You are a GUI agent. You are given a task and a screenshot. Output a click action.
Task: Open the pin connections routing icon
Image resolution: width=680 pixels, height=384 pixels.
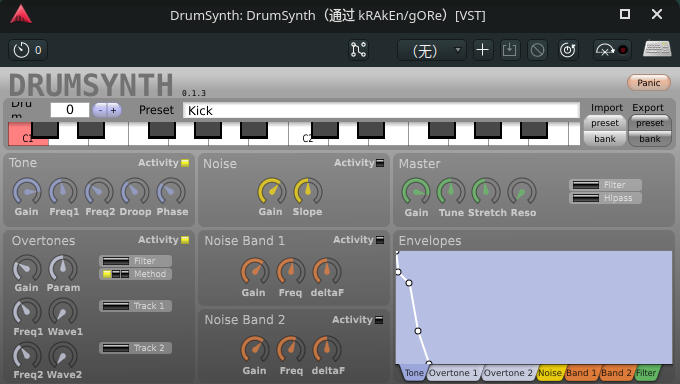point(358,50)
